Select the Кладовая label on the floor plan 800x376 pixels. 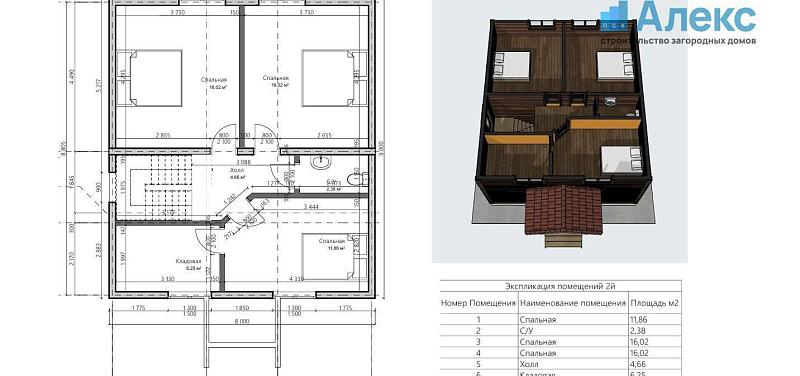click(187, 261)
